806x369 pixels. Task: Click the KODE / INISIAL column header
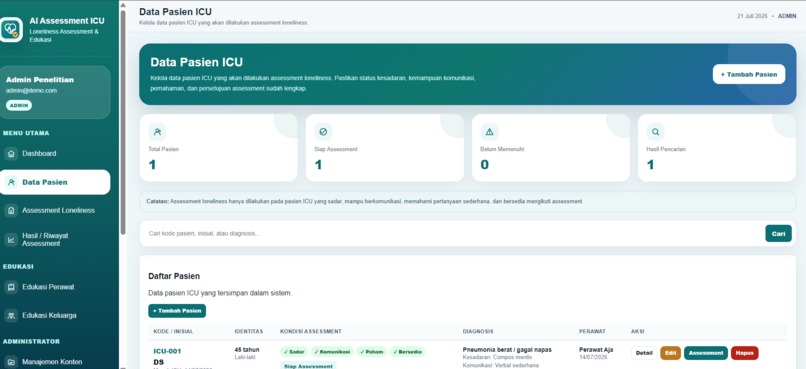point(173,331)
